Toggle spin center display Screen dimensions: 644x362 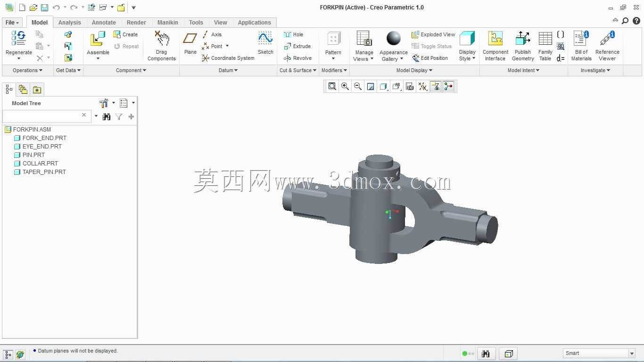[x=448, y=86]
